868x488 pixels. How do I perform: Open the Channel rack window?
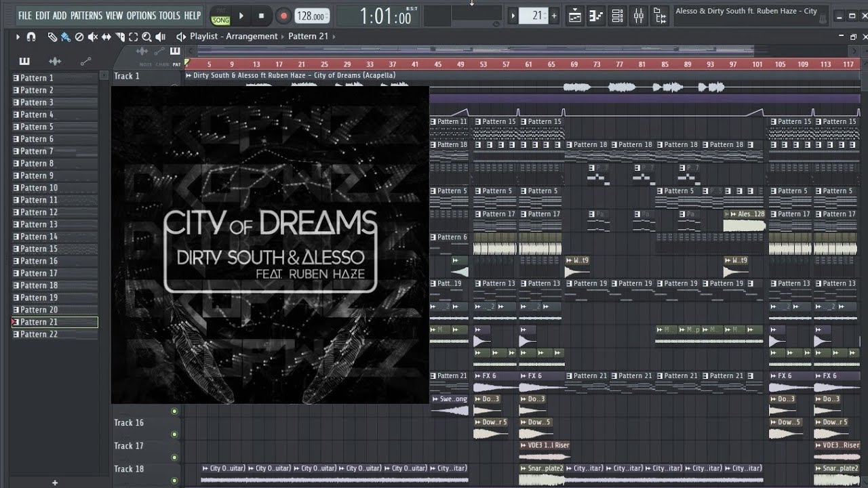coord(617,16)
